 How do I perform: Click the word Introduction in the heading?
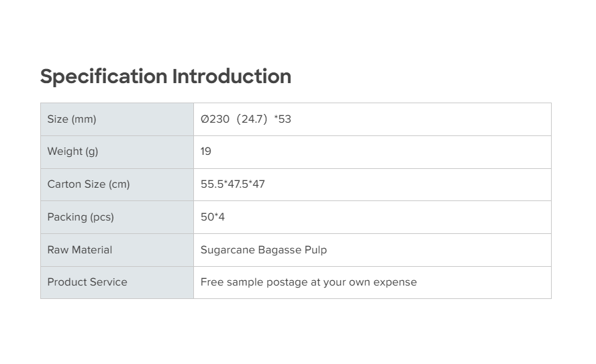(232, 76)
